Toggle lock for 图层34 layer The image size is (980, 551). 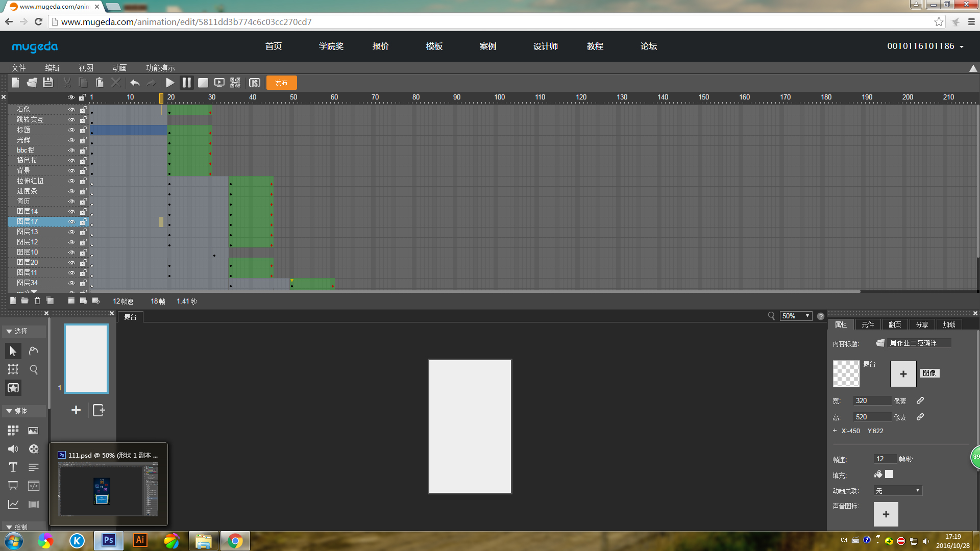coord(83,283)
